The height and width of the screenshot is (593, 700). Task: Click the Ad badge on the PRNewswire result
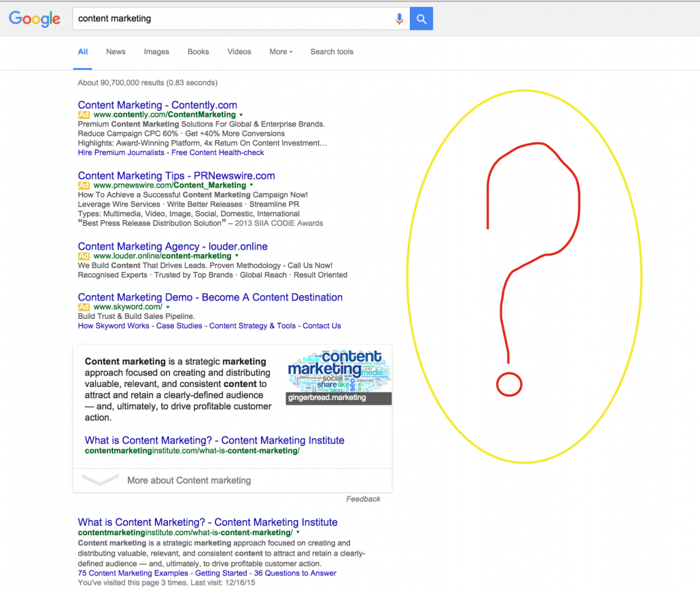click(x=83, y=185)
